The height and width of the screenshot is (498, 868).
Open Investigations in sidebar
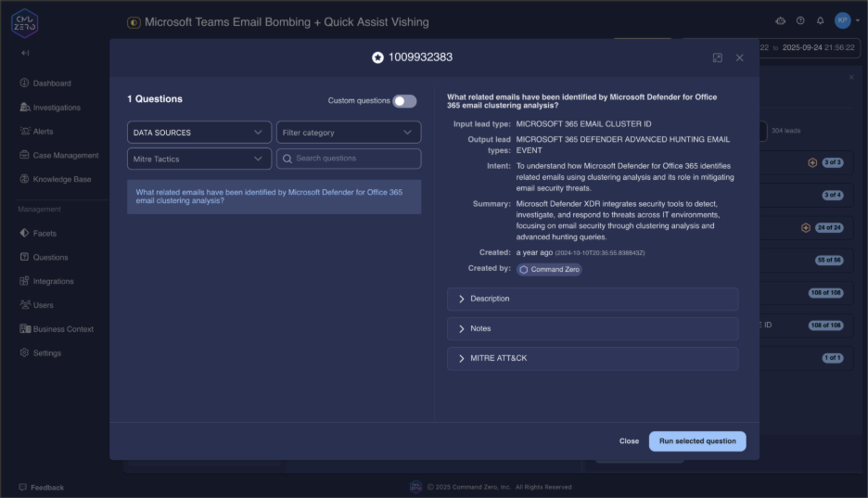(50, 108)
